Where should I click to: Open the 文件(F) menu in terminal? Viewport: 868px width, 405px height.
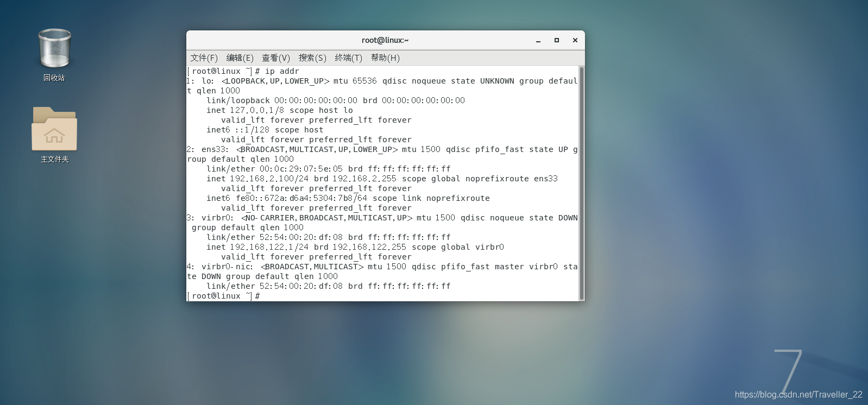point(204,58)
